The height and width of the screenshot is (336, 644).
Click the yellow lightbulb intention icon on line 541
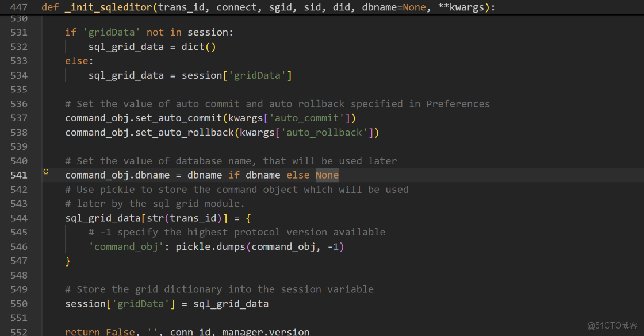(46, 172)
